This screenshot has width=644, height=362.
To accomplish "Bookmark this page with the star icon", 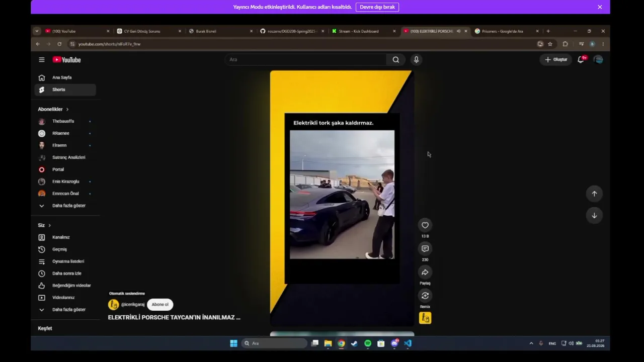I will (x=550, y=44).
